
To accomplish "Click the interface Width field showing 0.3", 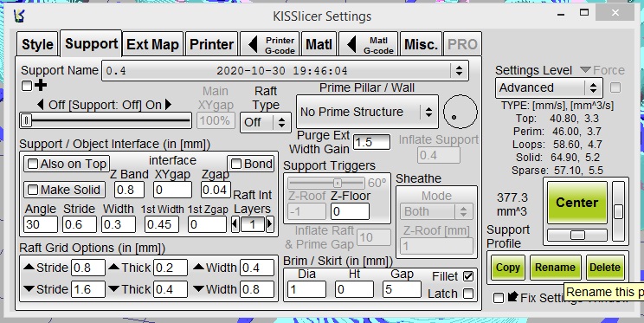I will [x=119, y=225].
